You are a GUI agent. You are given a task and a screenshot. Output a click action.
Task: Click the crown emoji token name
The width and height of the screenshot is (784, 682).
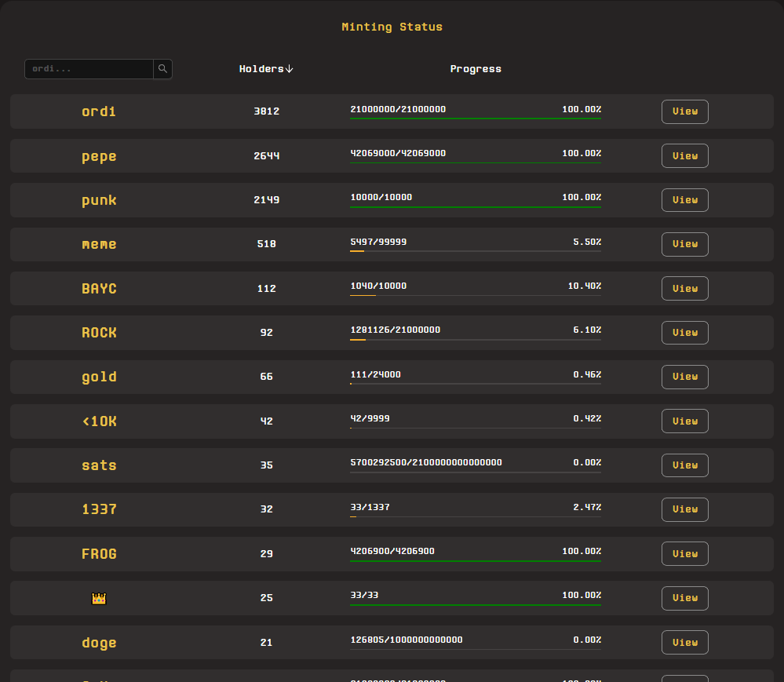point(99,598)
